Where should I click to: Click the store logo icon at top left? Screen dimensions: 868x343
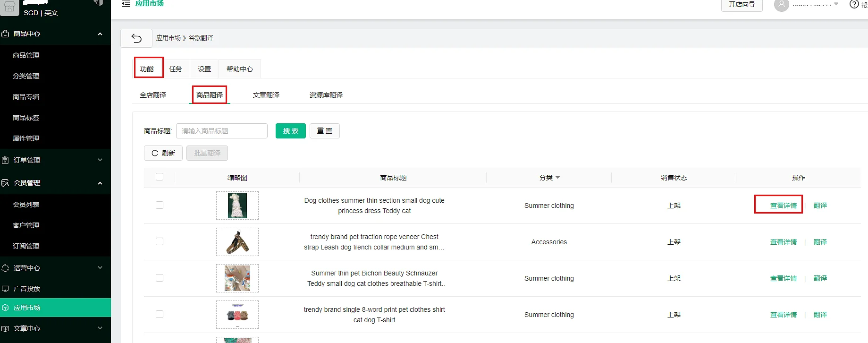point(9,7)
